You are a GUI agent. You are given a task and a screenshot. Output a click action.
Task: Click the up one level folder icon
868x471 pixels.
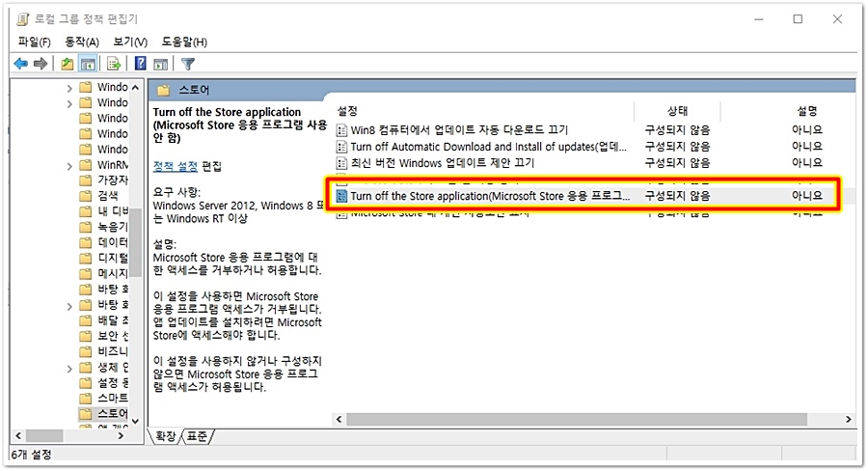click(67, 64)
